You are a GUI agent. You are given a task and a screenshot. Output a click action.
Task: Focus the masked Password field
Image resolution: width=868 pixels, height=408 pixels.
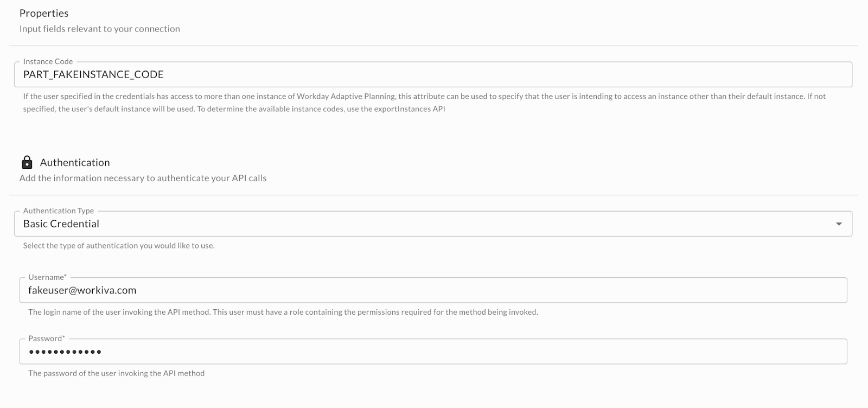pos(433,352)
